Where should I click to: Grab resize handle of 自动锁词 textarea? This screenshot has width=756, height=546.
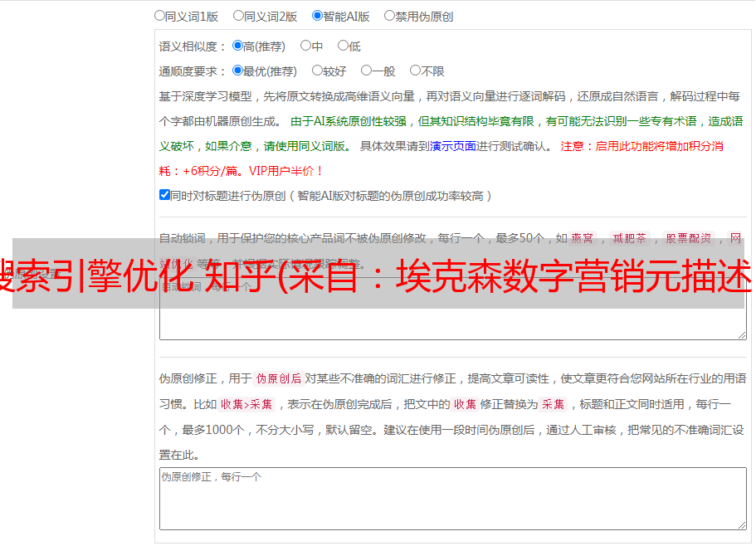(742, 335)
